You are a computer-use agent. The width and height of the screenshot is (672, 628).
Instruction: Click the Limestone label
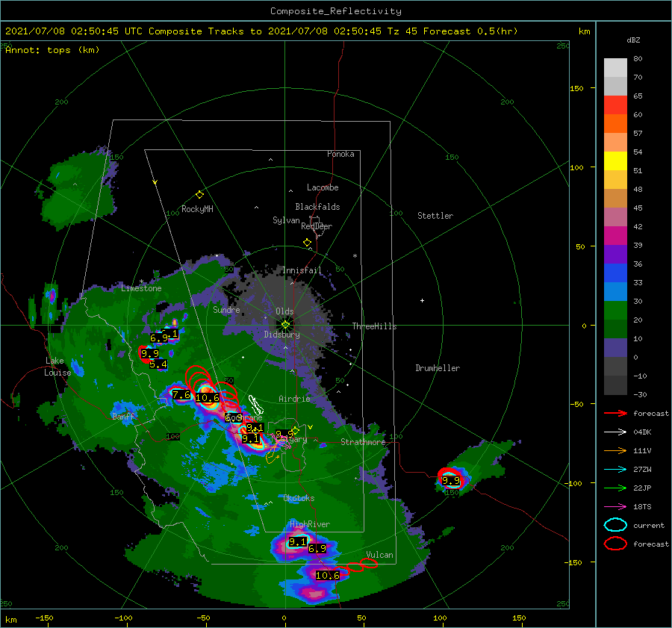pyautogui.click(x=141, y=288)
